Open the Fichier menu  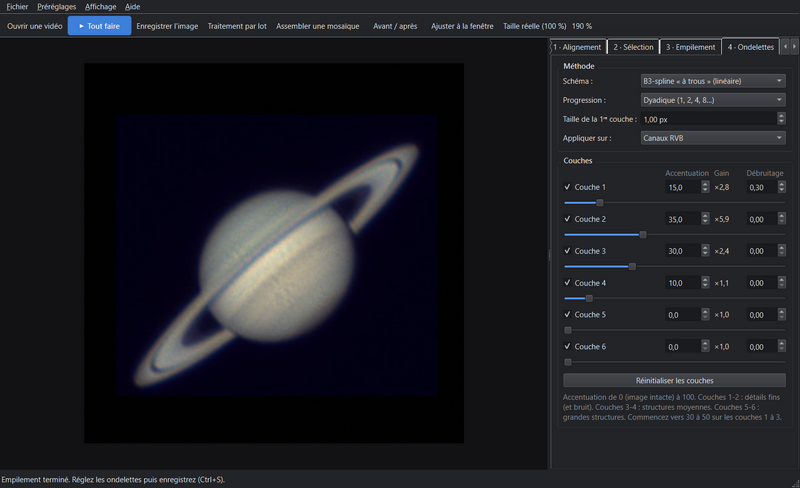tap(17, 7)
